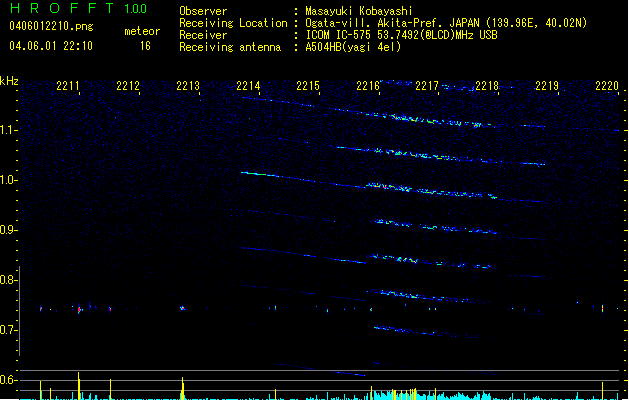Click the HROFFT 1.0.0 title text
The image size is (629, 400).
click(79, 8)
